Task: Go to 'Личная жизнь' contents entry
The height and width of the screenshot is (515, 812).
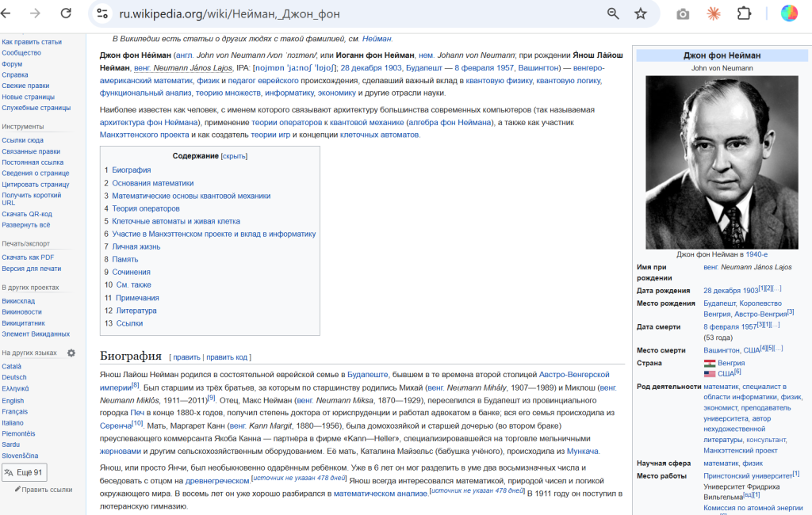Action: [136, 246]
